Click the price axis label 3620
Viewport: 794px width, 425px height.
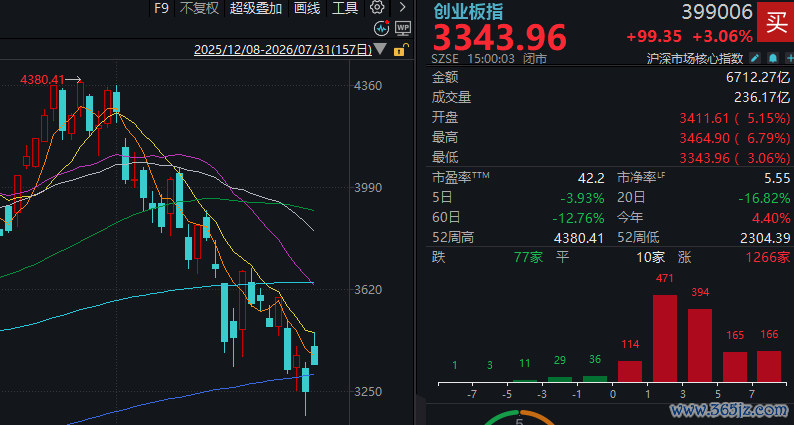pyautogui.click(x=369, y=290)
